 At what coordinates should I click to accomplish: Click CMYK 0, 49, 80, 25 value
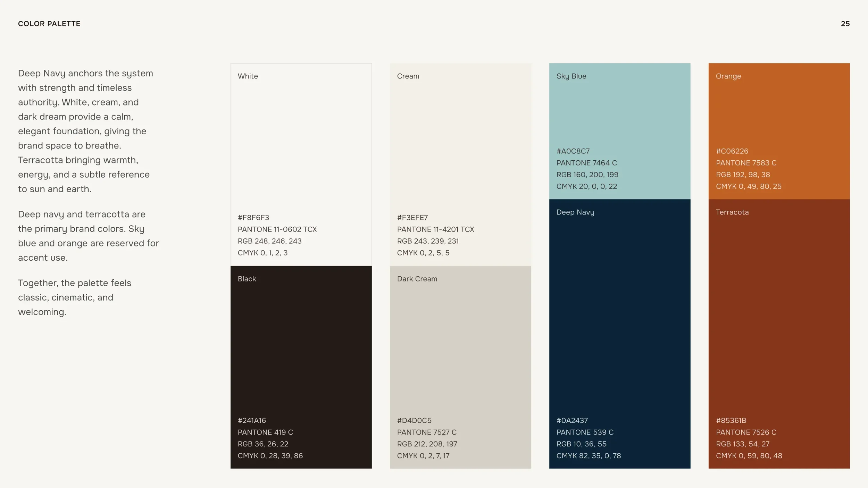coord(749,187)
